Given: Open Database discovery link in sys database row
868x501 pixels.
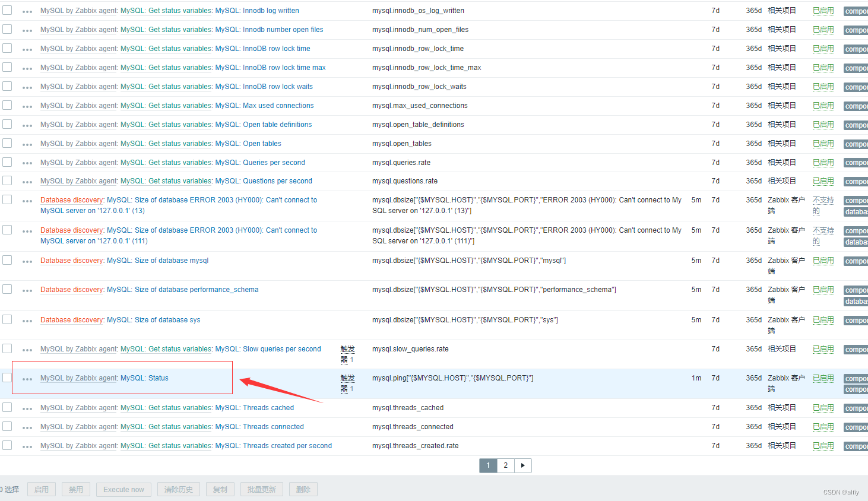Looking at the screenshot, I should [72, 320].
